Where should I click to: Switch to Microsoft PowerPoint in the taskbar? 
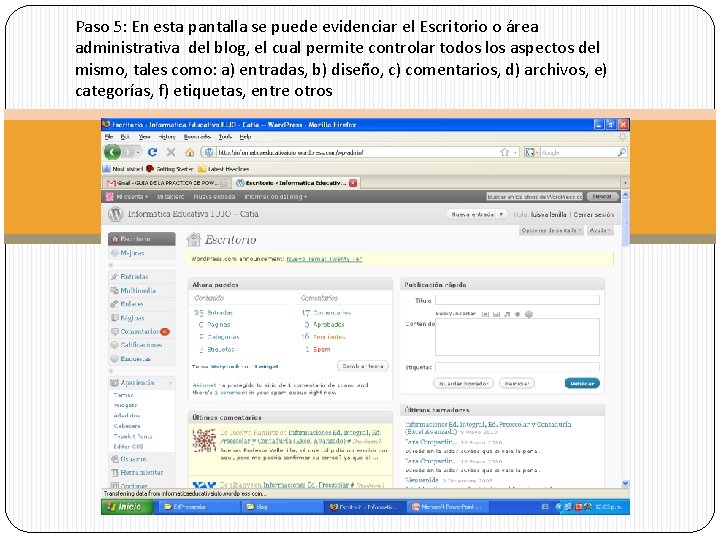coord(447,507)
